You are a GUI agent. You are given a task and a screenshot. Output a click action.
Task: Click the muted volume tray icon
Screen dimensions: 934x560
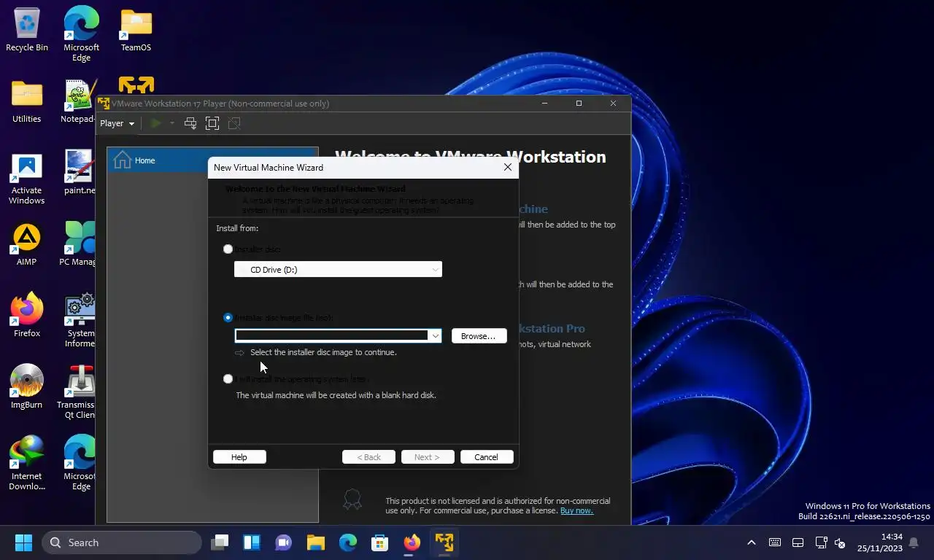[x=840, y=542]
